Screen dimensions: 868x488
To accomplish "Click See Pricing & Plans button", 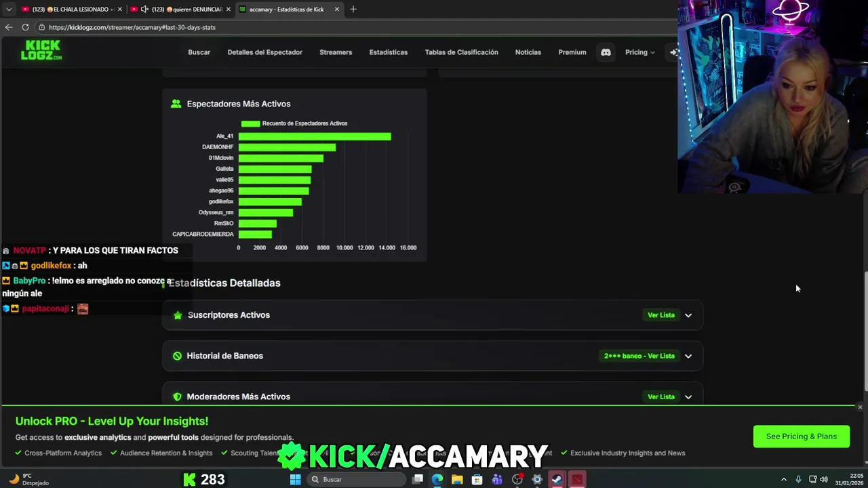I will coord(801,436).
